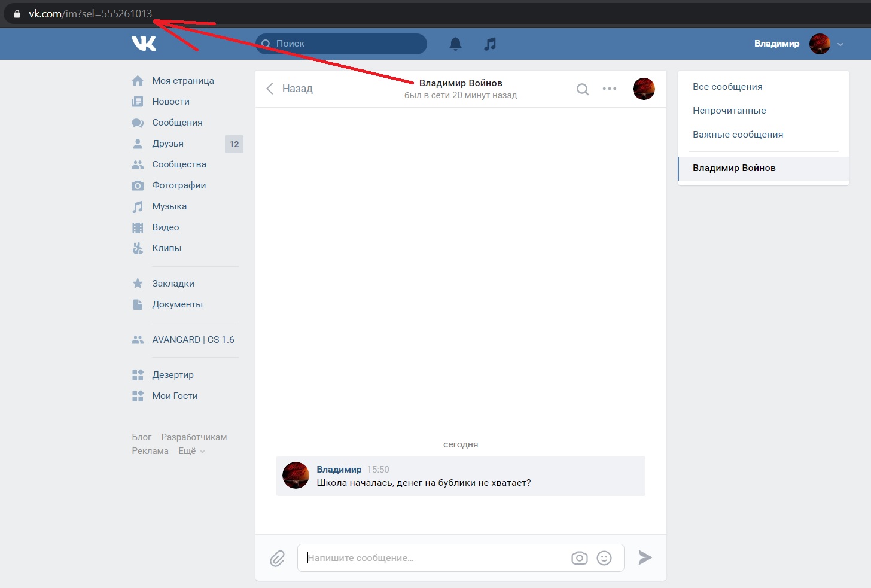Focus the Поиск search box
Viewport: 871px width, 588px height.
(x=341, y=44)
